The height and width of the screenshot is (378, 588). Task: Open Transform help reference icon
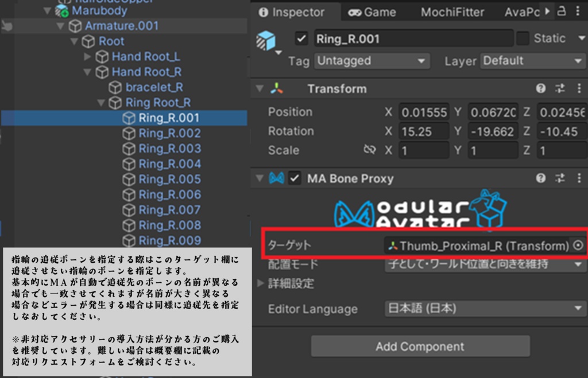pos(540,88)
